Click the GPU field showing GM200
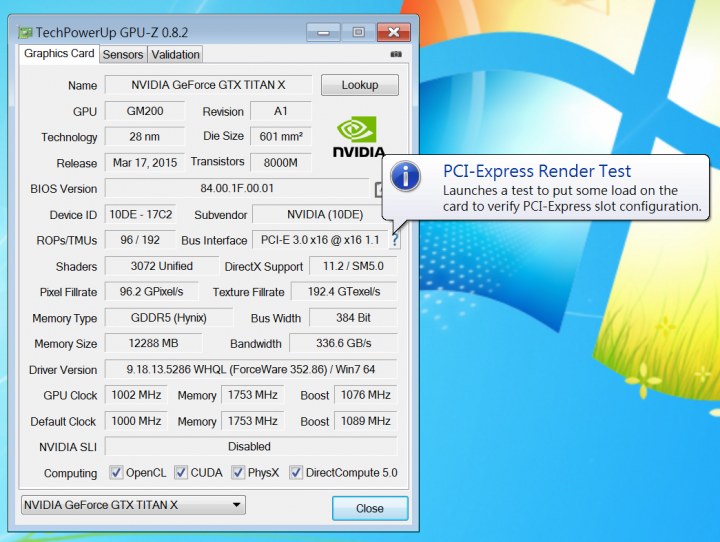This screenshot has width=720, height=542. point(145,111)
